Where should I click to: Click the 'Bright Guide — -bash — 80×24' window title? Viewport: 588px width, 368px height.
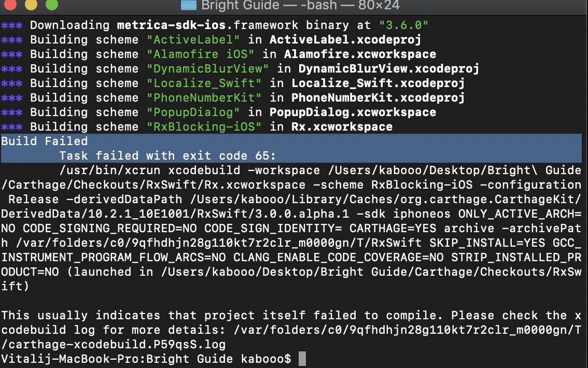[300, 5]
